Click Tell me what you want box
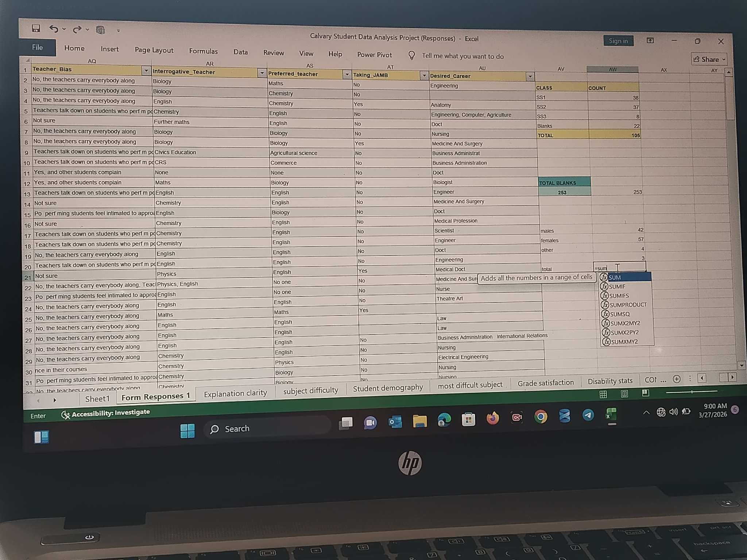747x560 pixels. [462, 56]
